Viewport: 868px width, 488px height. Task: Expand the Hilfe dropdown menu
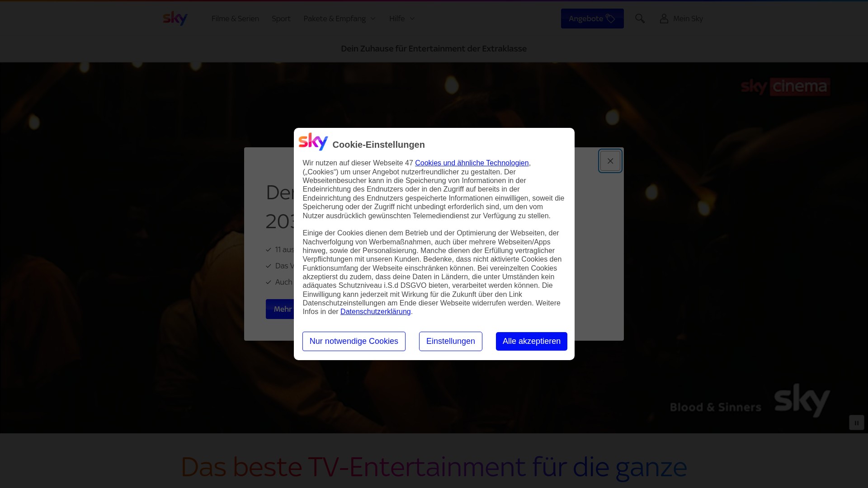tap(402, 19)
